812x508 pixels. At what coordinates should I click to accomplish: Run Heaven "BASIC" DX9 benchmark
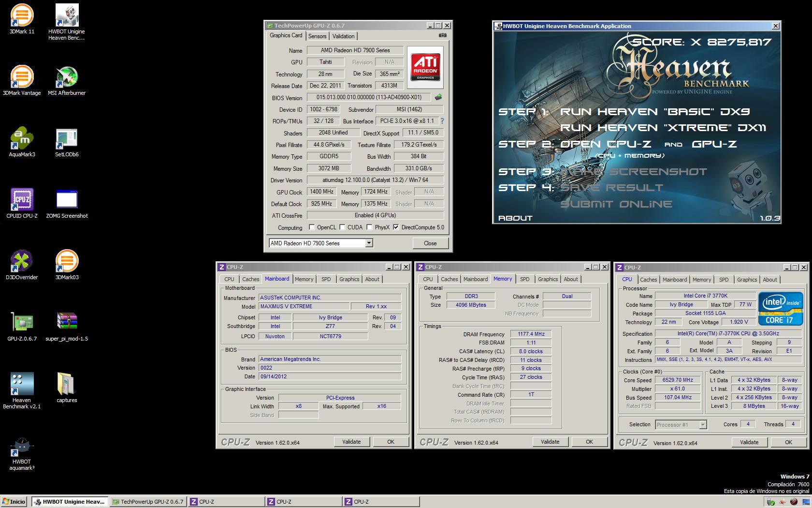point(655,112)
